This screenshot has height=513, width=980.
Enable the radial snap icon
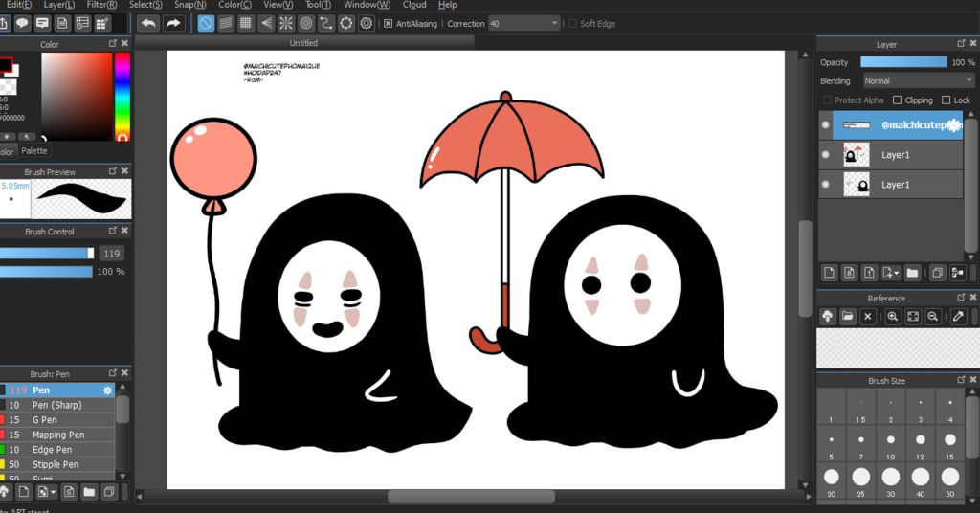click(285, 24)
